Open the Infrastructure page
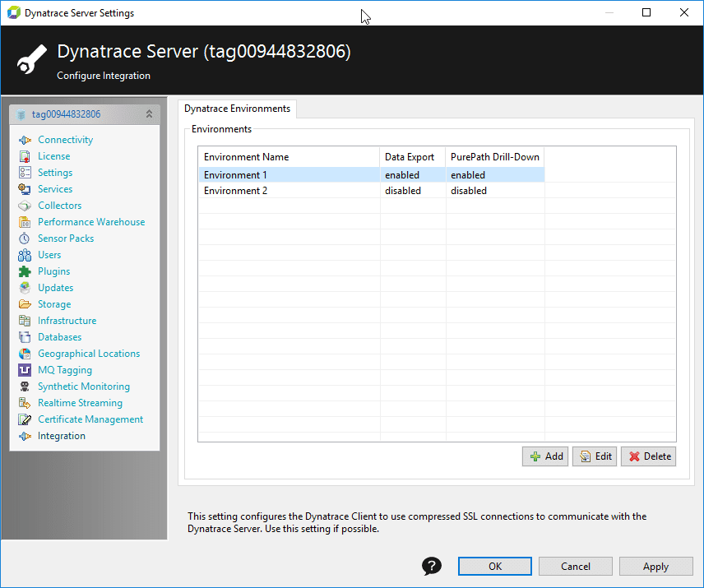Viewport: 704px width, 588px height. (67, 321)
